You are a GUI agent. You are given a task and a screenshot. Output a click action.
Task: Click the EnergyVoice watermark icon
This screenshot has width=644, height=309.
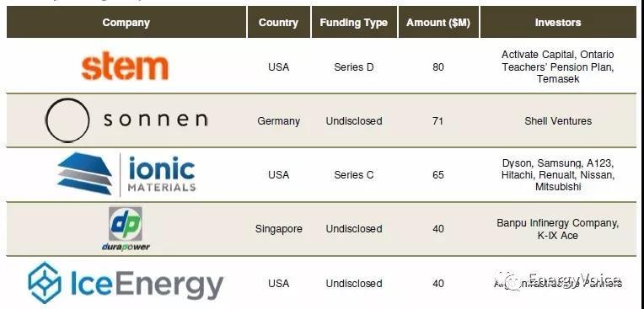(x=511, y=281)
